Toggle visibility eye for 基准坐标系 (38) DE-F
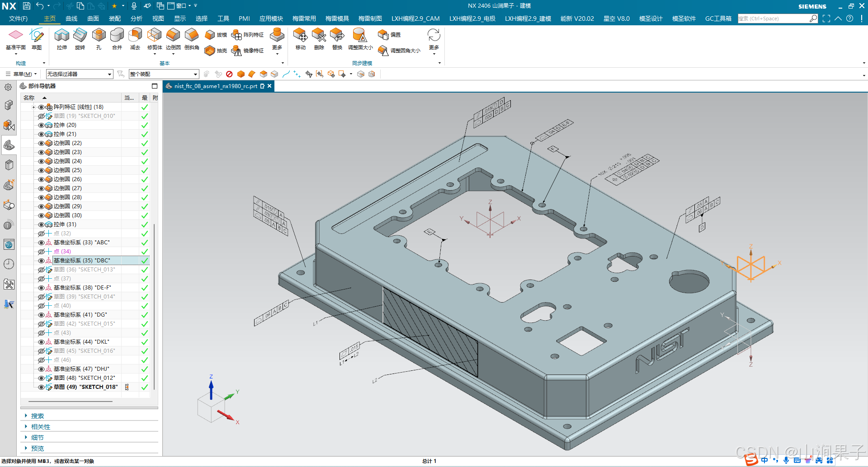 click(41, 288)
